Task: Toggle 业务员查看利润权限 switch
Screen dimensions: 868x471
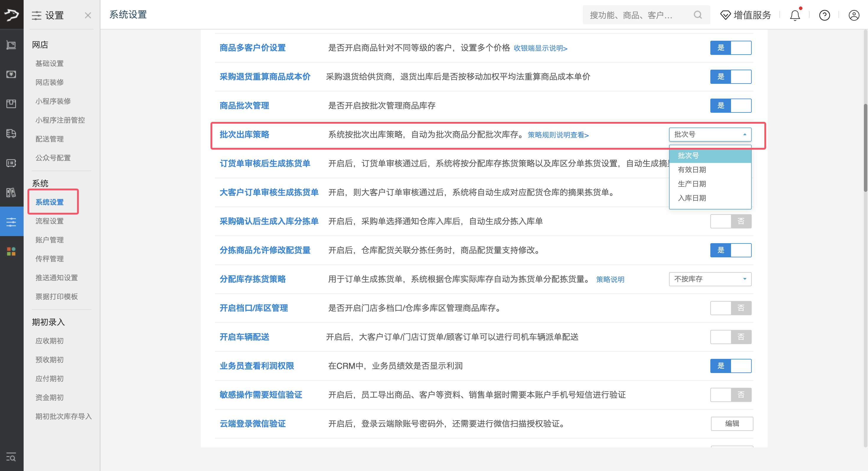Action: tap(730, 366)
